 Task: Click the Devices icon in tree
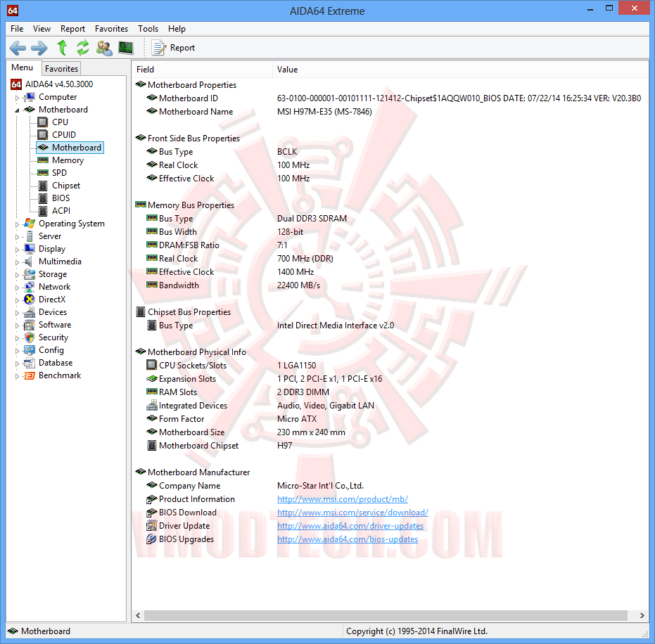(x=30, y=312)
